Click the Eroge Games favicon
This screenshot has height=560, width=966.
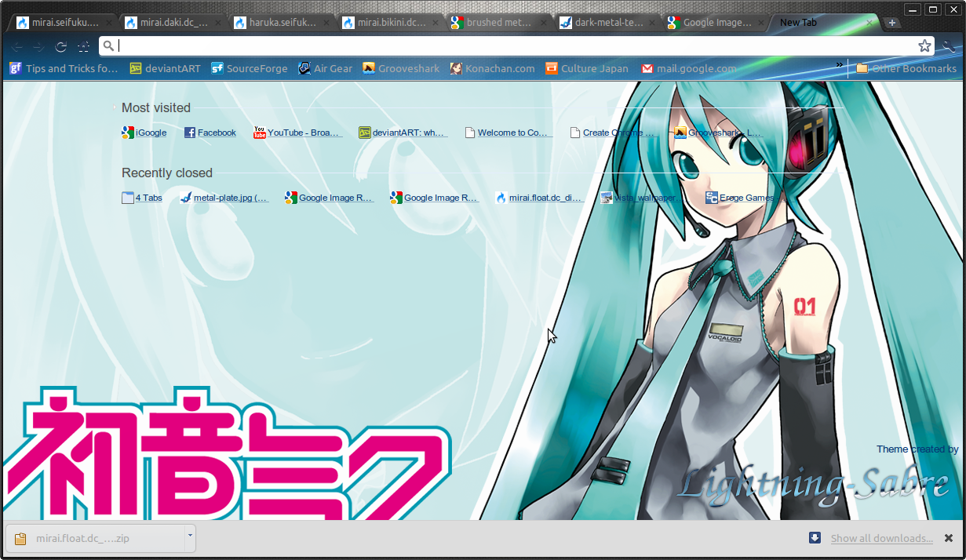(x=711, y=198)
